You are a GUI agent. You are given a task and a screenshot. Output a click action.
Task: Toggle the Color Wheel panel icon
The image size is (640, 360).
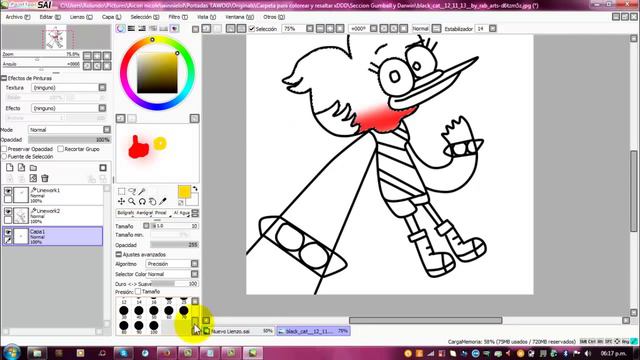[120, 29]
